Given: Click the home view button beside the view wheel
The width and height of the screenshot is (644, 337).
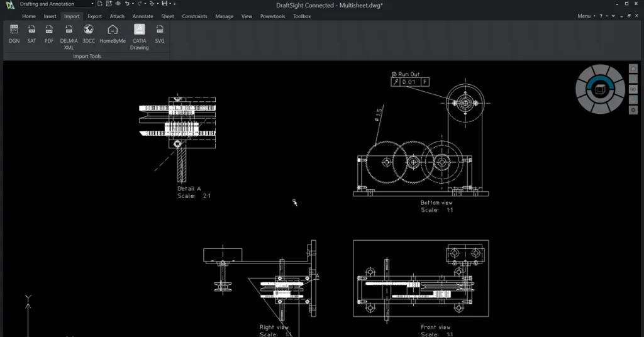Looking at the screenshot, I should tap(633, 69).
